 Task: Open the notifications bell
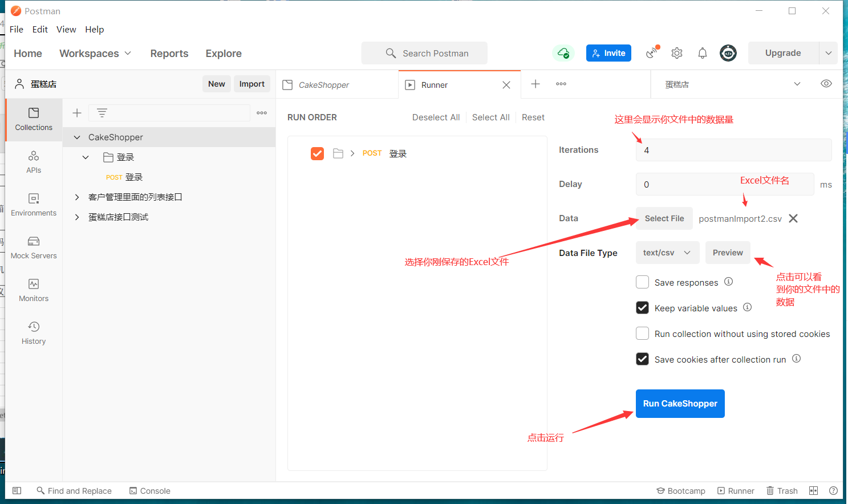pyautogui.click(x=703, y=53)
